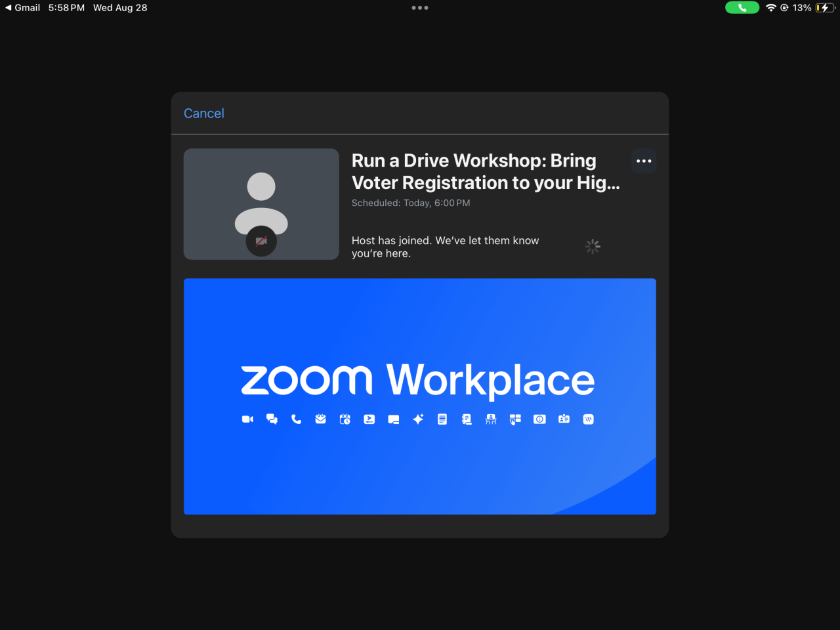Tap the ID badge icon in banner
Image resolution: width=840 pixels, height=630 pixels.
(564, 419)
